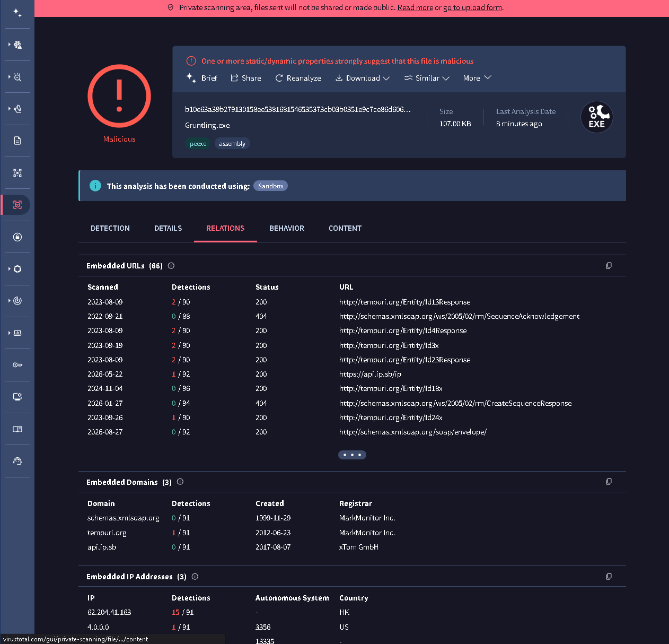Select the RELATIONS tab

tap(225, 228)
